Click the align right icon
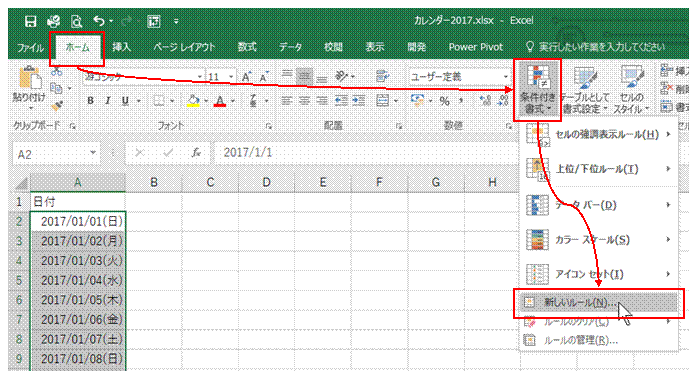Viewport: 698px width, 377px height. tap(321, 101)
